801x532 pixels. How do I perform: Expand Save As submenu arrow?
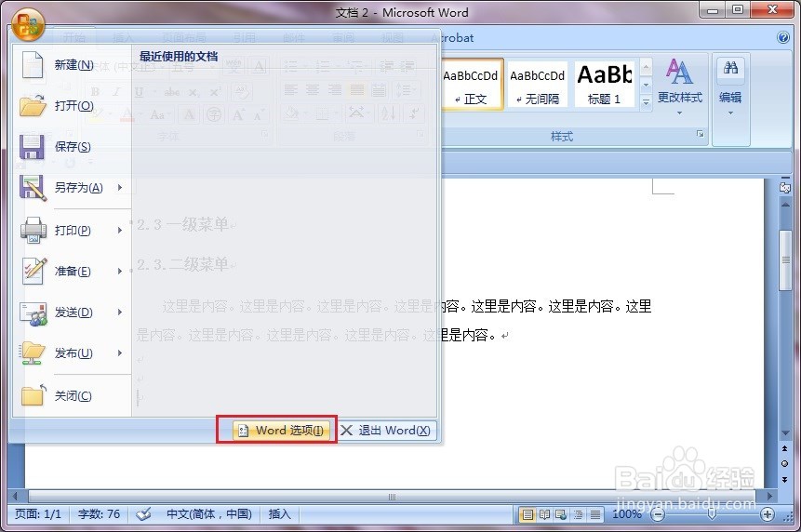coord(120,187)
